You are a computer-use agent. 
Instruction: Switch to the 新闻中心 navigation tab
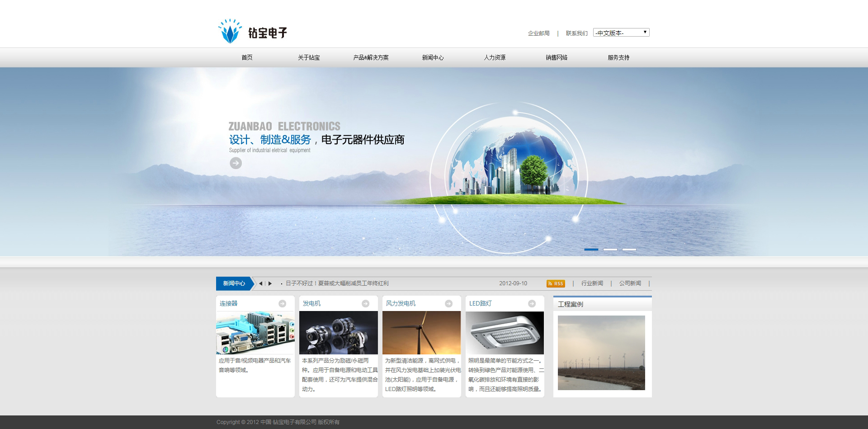pyautogui.click(x=433, y=57)
